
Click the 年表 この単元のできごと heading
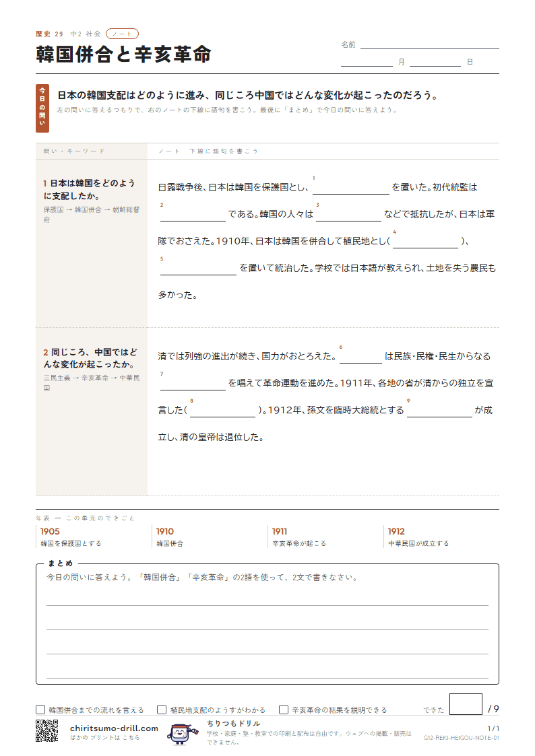tap(86, 518)
